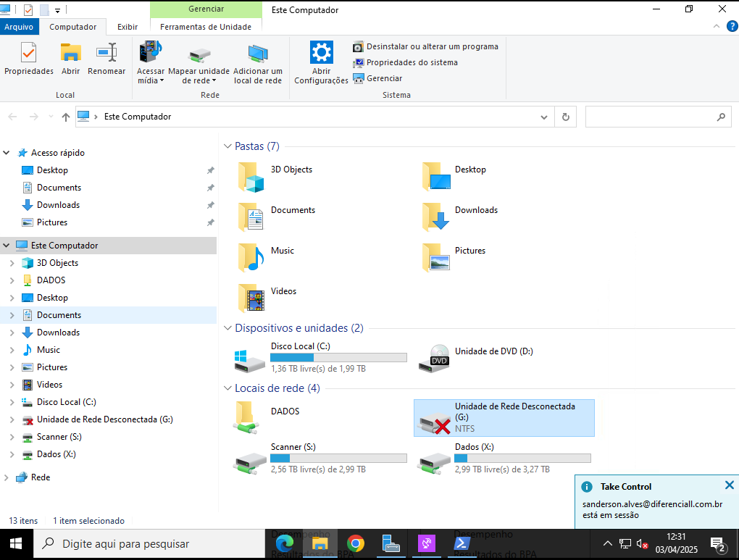Click Scanner (S:) capacity bar

pyautogui.click(x=338, y=458)
